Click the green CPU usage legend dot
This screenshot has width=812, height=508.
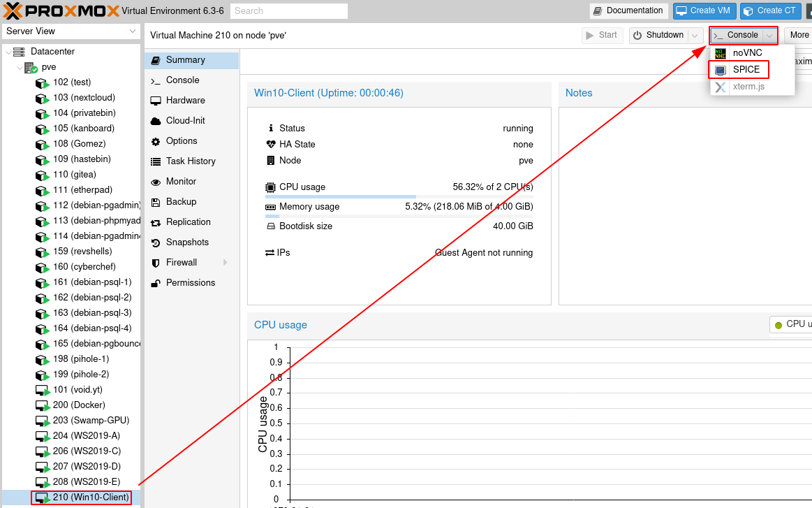click(x=778, y=326)
